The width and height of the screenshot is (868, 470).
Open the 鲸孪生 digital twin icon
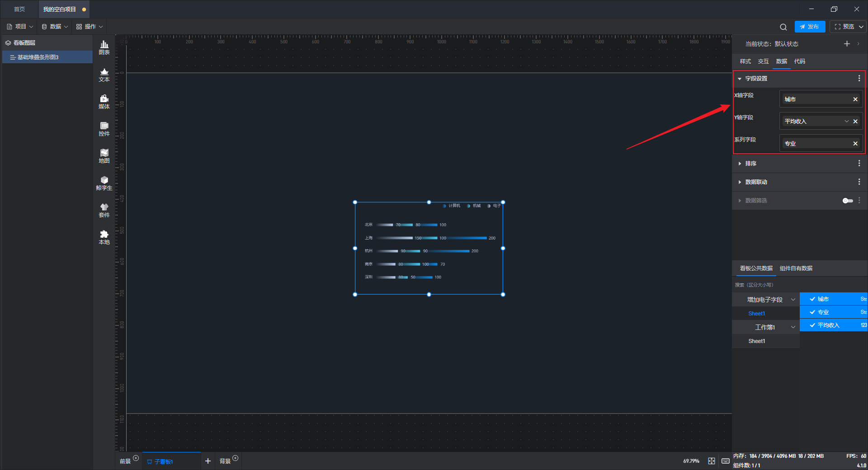click(x=104, y=183)
